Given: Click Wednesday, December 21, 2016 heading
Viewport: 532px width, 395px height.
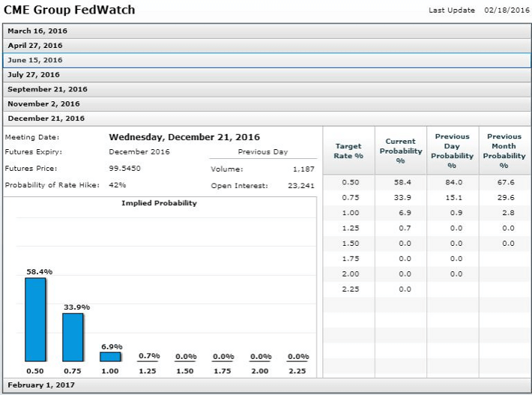Looking at the screenshot, I should tap(184, 137).
